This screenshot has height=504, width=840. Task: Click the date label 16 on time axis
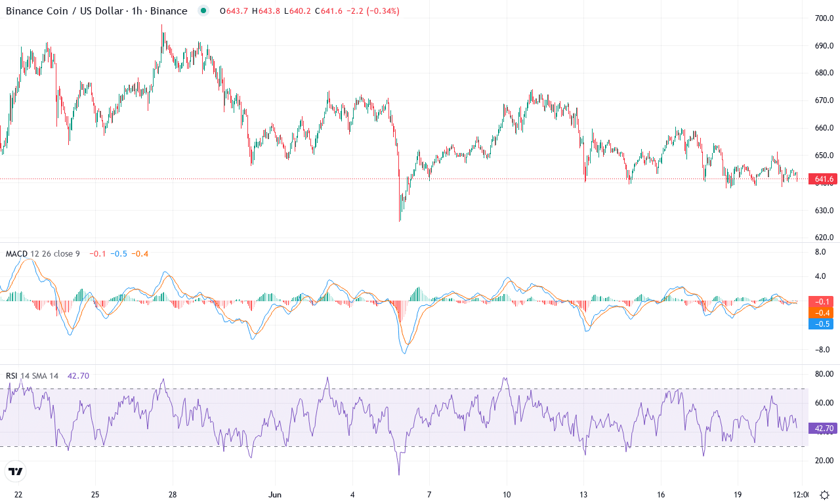[x=661, y=494]
